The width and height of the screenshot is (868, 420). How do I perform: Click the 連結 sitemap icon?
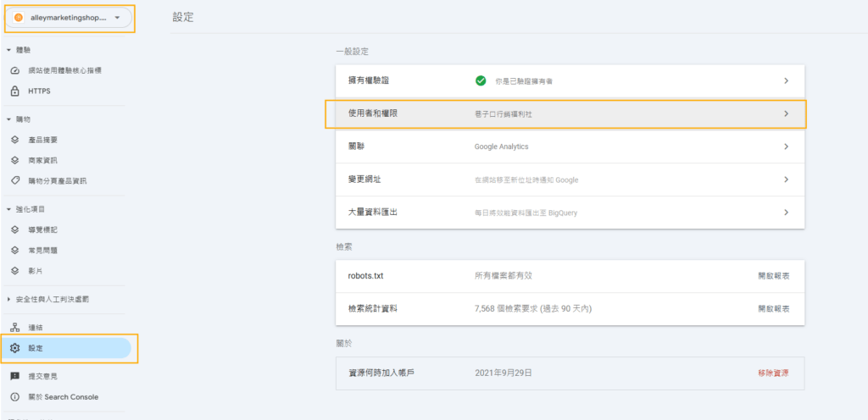[15, 327]
